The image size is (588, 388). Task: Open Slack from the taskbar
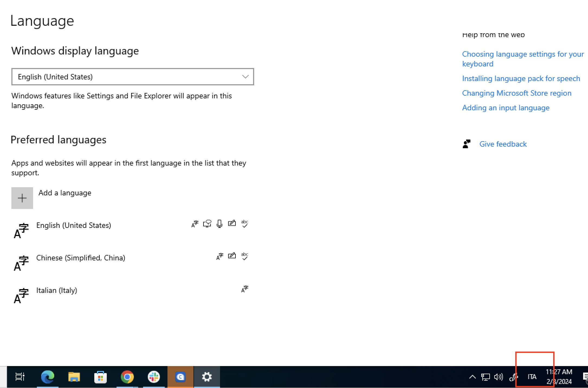154,377
